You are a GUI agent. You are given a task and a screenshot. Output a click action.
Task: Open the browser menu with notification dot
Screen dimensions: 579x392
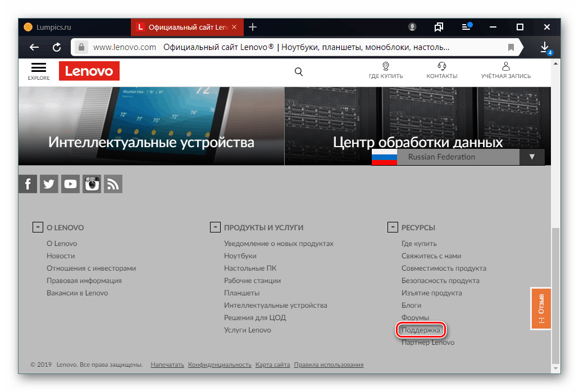click(467, 26)
